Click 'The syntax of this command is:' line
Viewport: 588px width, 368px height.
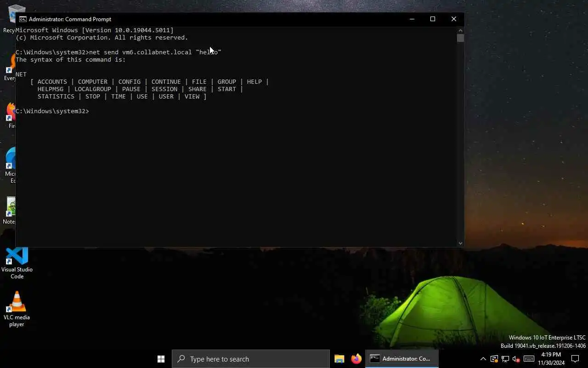71,59
